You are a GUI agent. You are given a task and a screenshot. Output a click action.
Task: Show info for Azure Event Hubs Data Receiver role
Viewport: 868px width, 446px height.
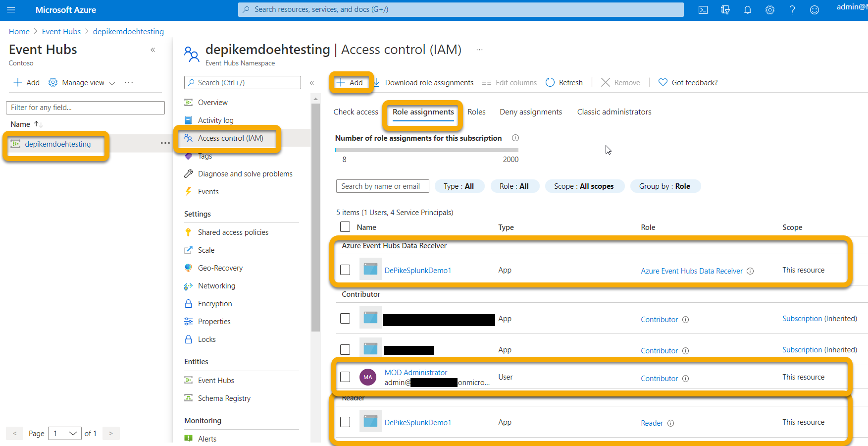[x=750, y=271]
